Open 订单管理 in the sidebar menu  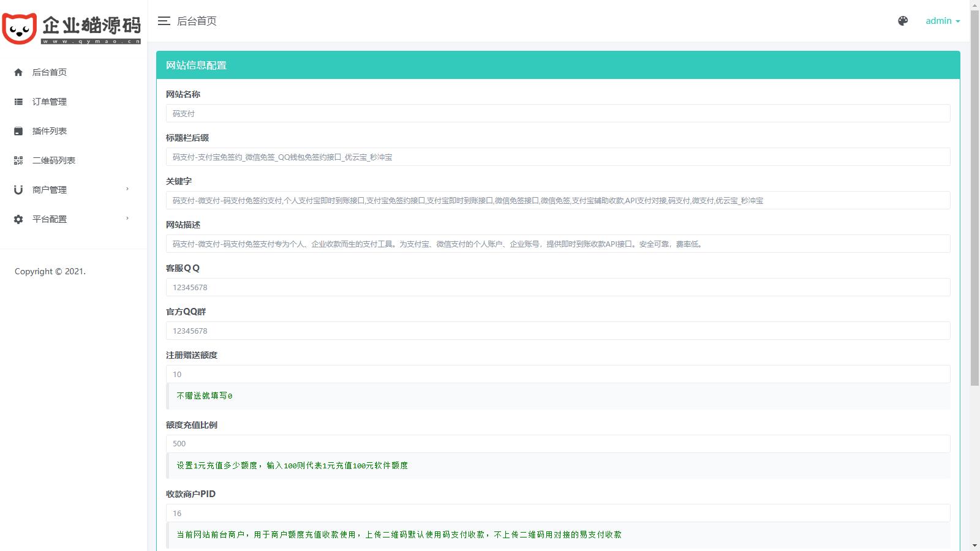click(50, 102)
